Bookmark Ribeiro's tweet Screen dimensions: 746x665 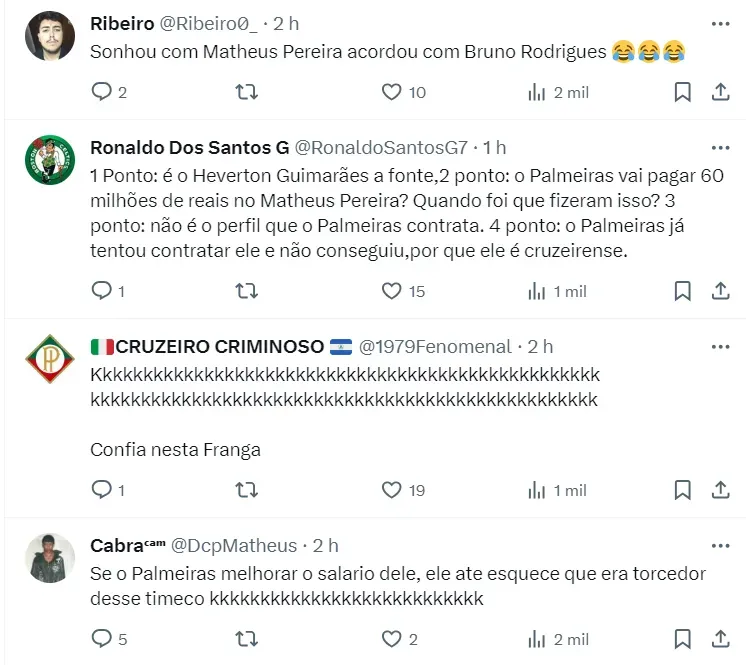pos(682,92)
